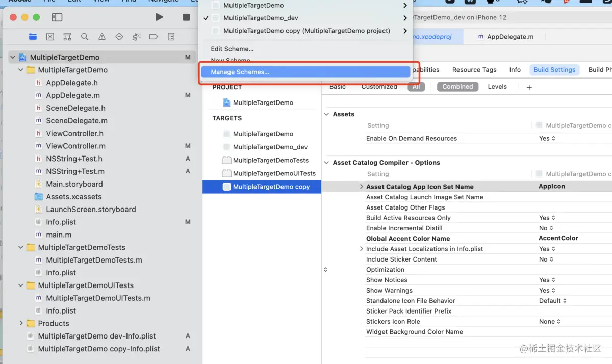Open Show Notices Yes popup

(x=547, y=280)
